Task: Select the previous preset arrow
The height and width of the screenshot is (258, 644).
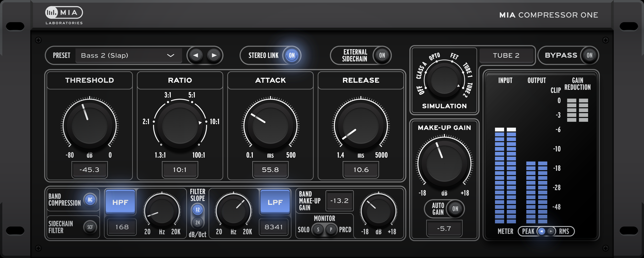Action: (x=196, y=55)
